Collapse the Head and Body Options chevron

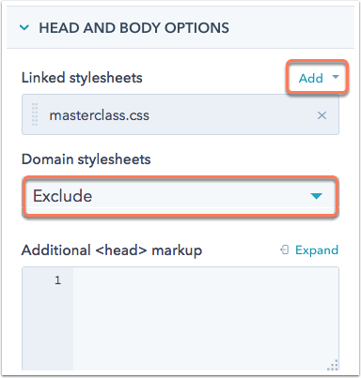24,28
